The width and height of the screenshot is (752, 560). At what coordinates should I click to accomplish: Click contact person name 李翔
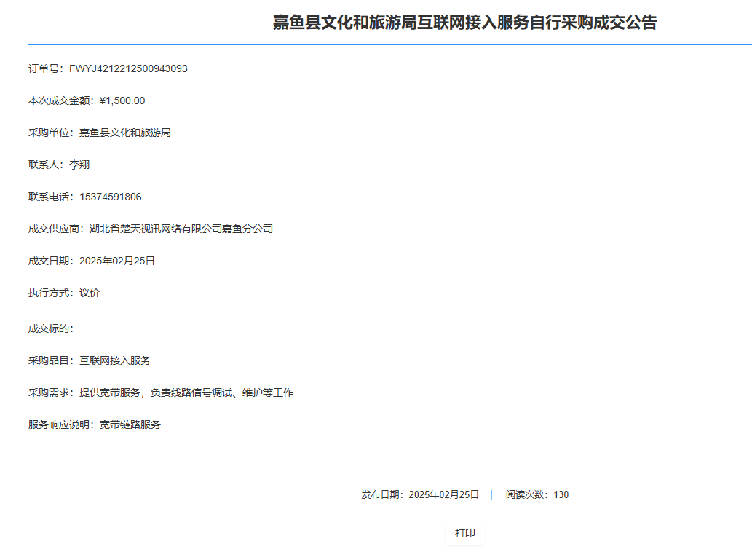tap(79, 165)
